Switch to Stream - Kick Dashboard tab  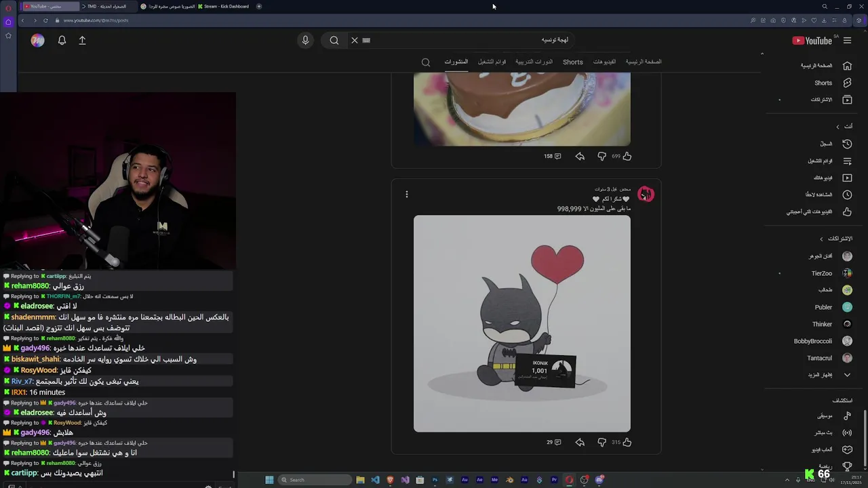coord(222,6)
